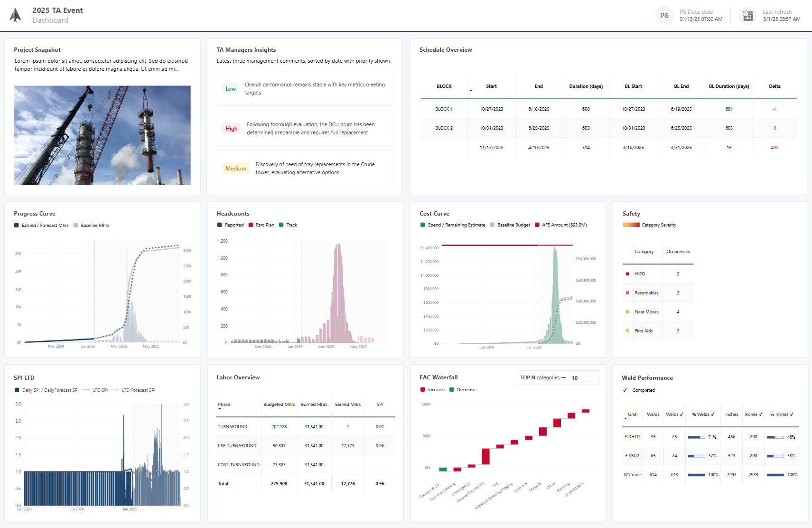The image size is (812, 528).
Task: Toggle Reported headcount legend item
Action: pos(230,225)
